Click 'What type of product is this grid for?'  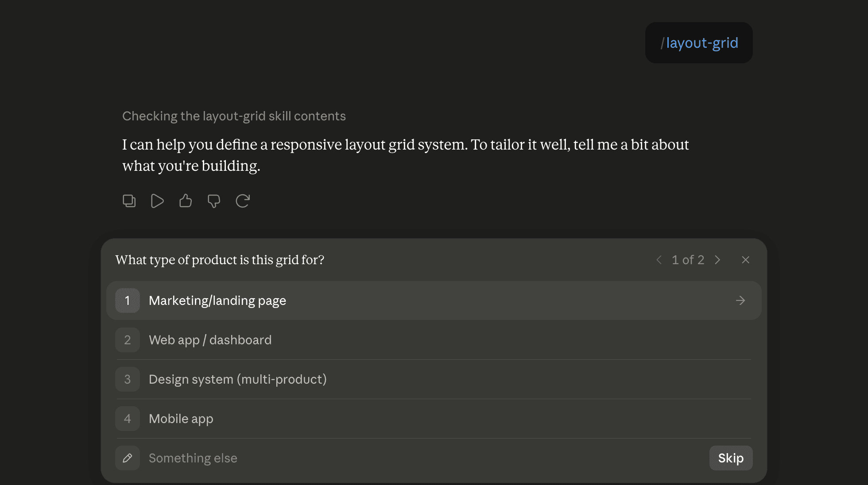(x=220, y=260)
